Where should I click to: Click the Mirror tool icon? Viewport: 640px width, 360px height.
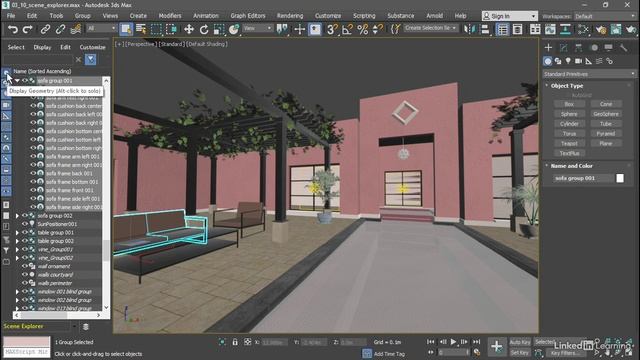[x=470, y=29]
